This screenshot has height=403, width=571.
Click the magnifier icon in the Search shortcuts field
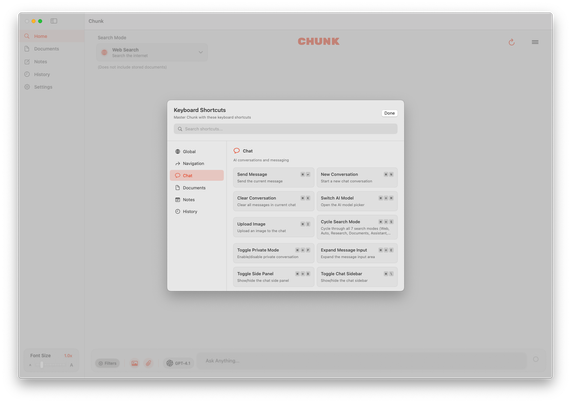coord(180,129)
